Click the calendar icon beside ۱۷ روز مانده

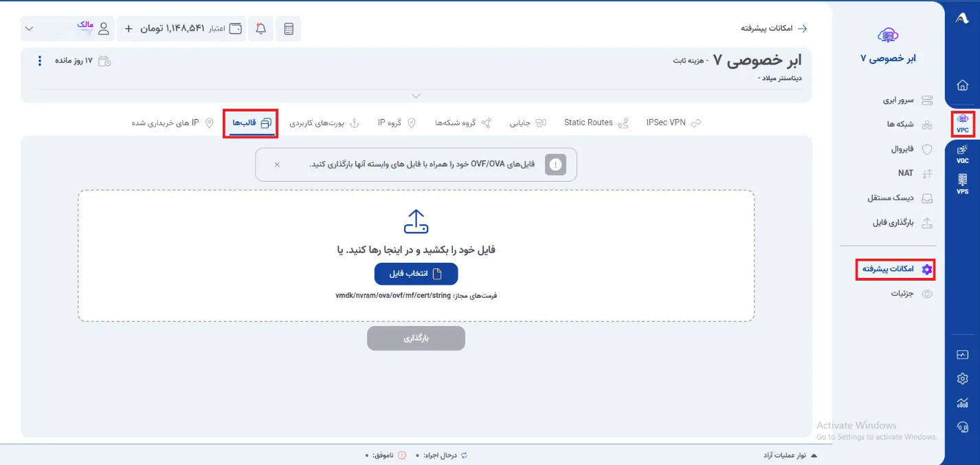104,61
